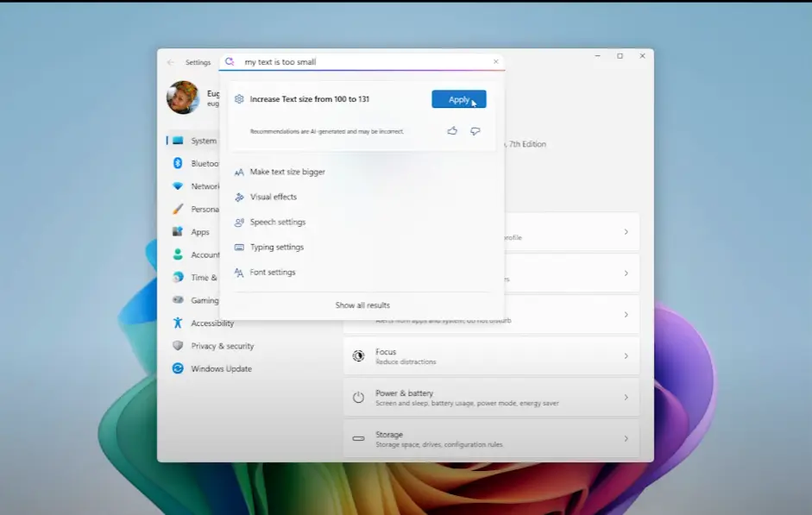
Task: Open Gaming via the controller icon
Action: tap(178, 299)
